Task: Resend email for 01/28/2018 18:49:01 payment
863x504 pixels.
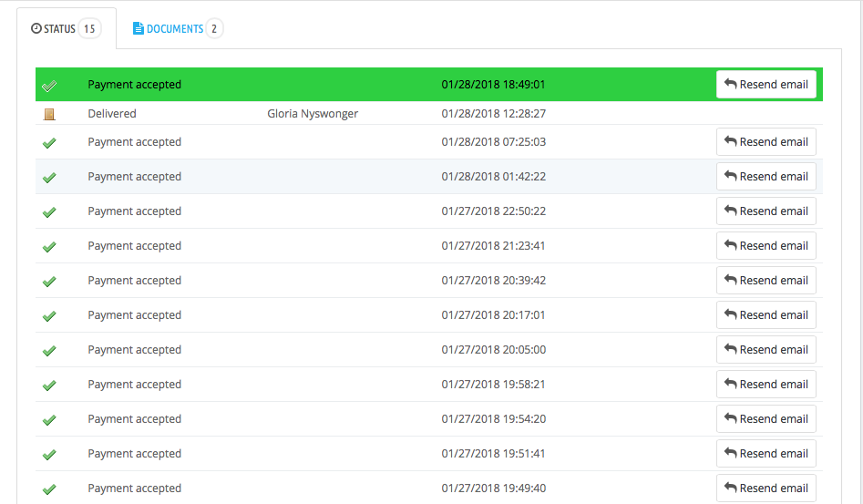Action: 766,84
